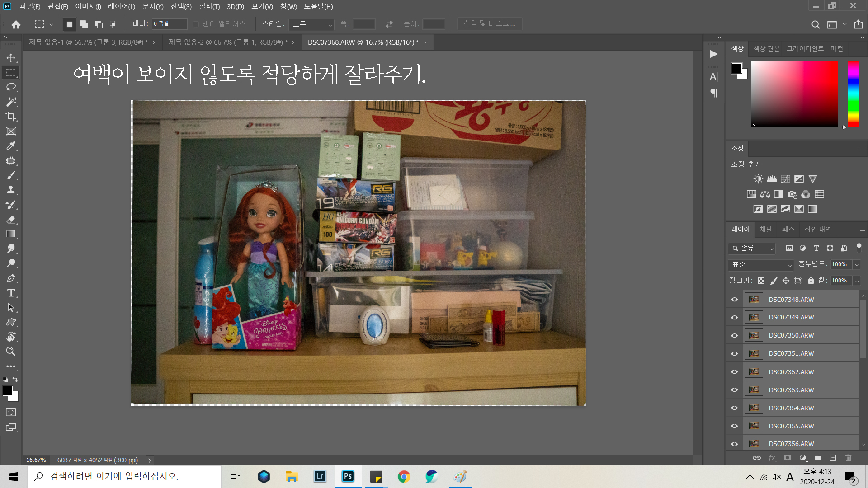The width and height of the screenshot is (868, 488).
Task: Select the Crop tool
Action: pyautogui.click(x=11, y=117)
